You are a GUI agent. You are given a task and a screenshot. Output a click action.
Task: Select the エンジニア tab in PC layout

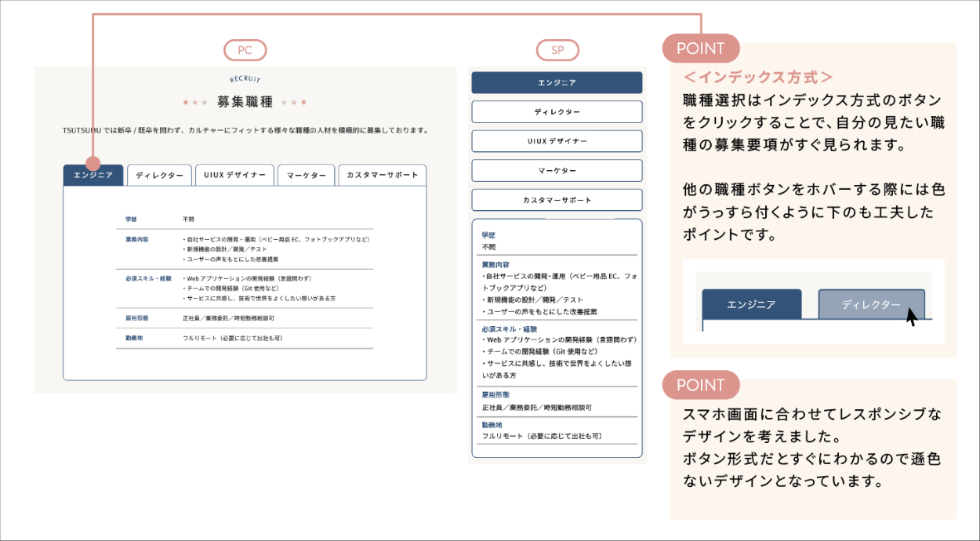tap(93, 176)
